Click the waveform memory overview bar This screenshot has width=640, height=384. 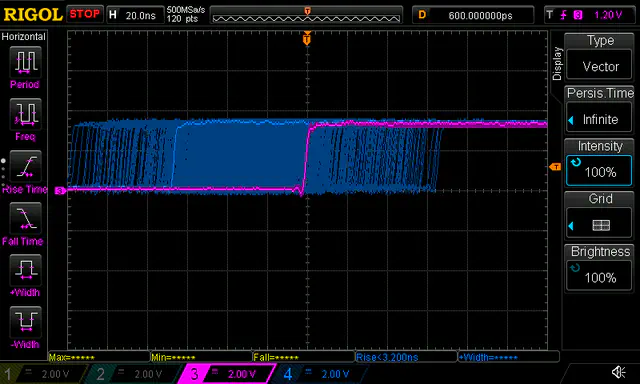click(306, 15)
